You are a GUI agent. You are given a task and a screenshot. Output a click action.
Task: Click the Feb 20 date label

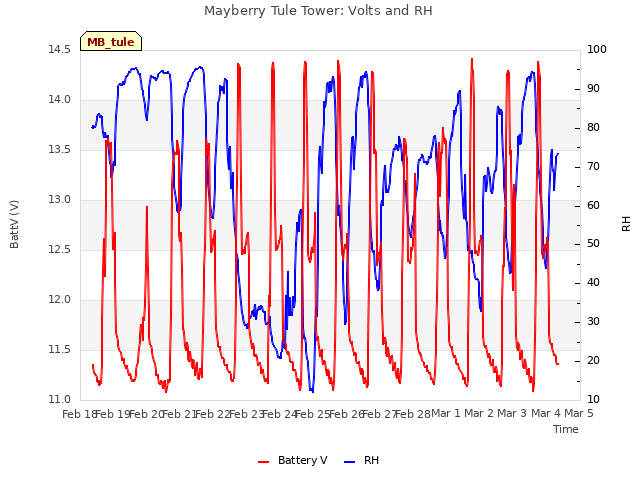pos(146,414)
